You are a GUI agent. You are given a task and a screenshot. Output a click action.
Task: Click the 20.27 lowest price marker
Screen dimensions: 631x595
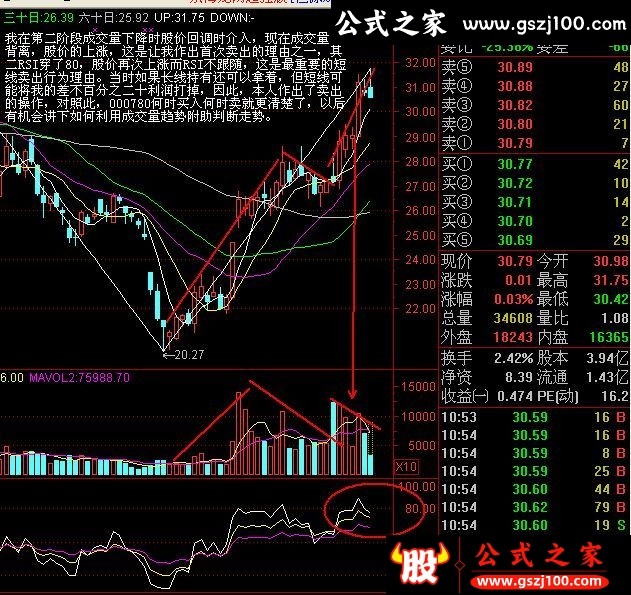[184, 354]
